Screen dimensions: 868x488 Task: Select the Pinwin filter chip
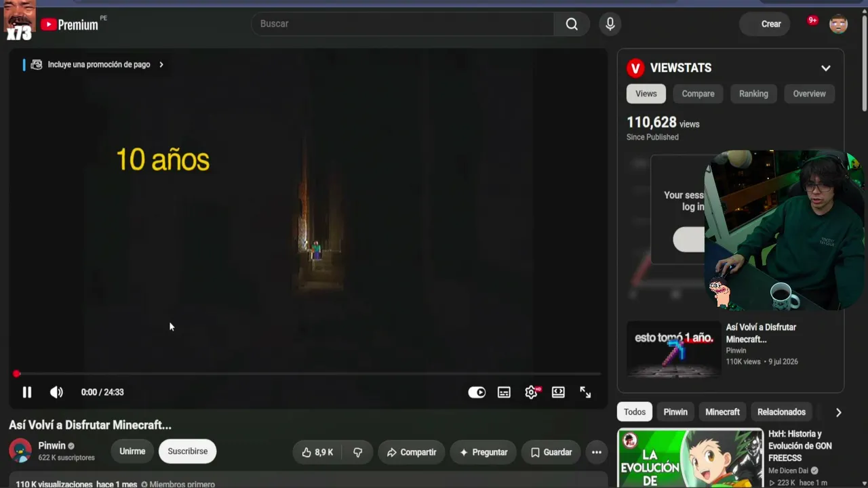675,412
